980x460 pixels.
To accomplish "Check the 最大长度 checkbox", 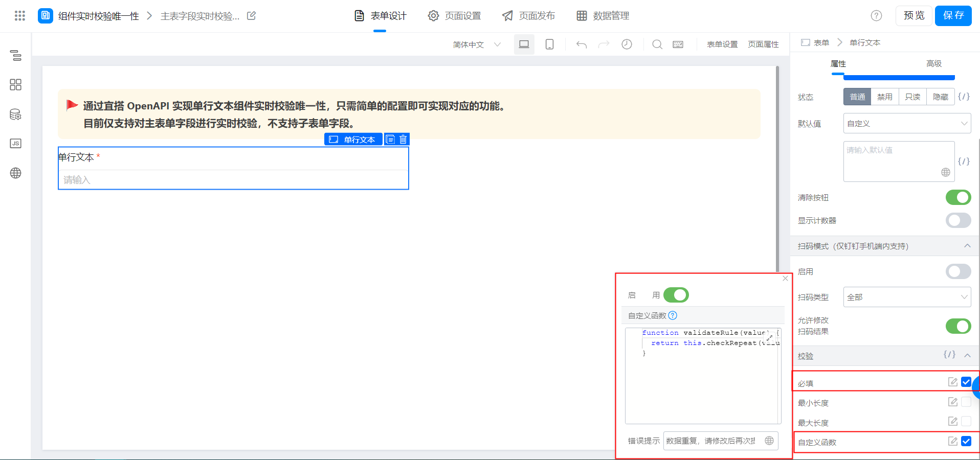I will coord(966,421).
